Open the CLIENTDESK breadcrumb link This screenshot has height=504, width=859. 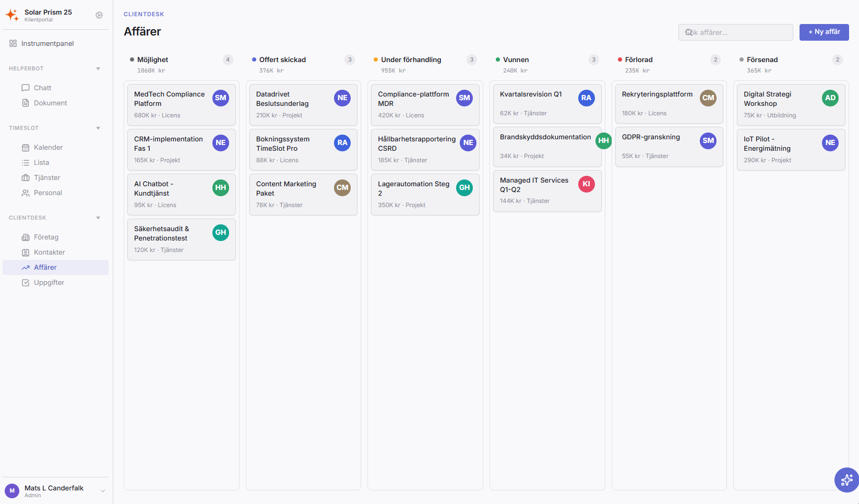(144, 14)
